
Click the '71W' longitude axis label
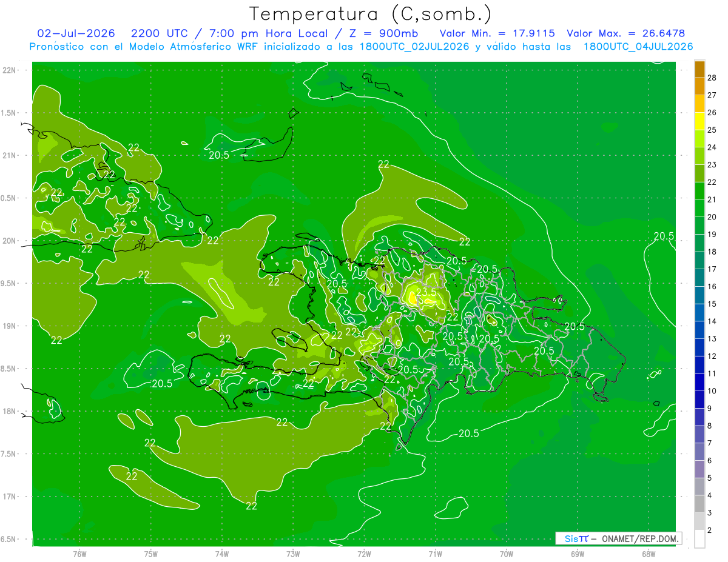pos(435,554)
